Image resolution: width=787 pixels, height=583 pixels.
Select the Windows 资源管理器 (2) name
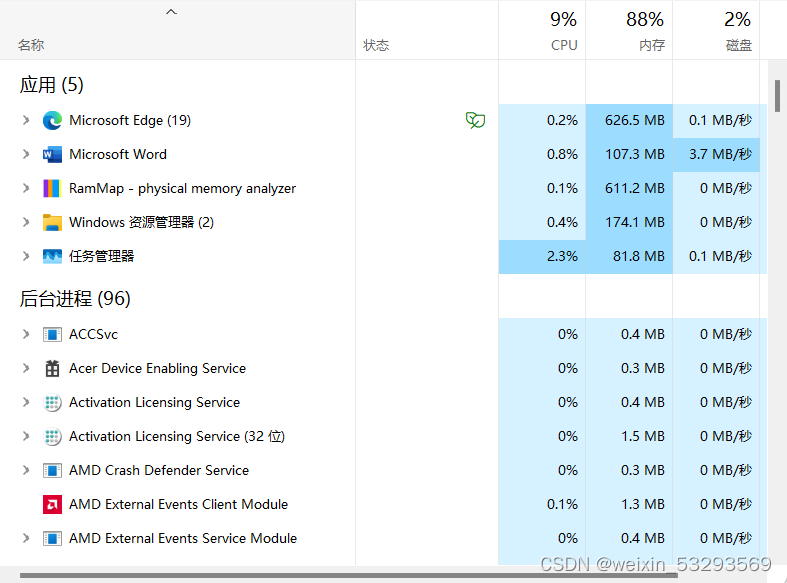tap(142, 222)
